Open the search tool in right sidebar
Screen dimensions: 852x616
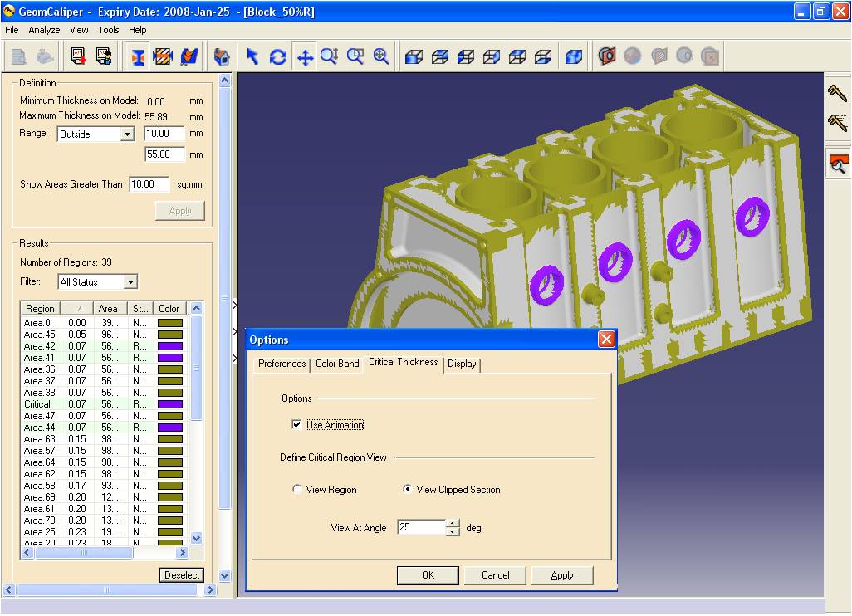tap(839, 164)
